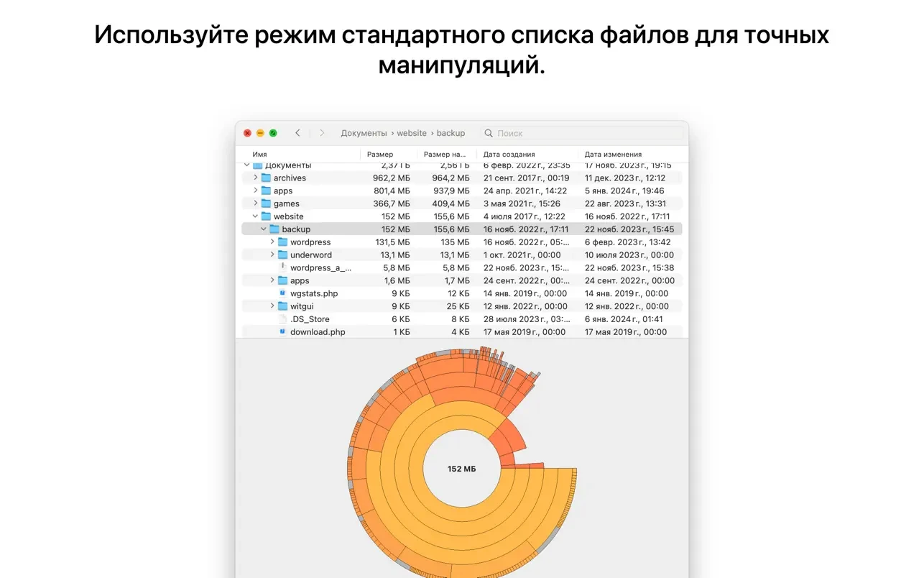Click the .DS_Store file icon
Image resolution: width=924 pixels, height=578 pixels.
282,319
